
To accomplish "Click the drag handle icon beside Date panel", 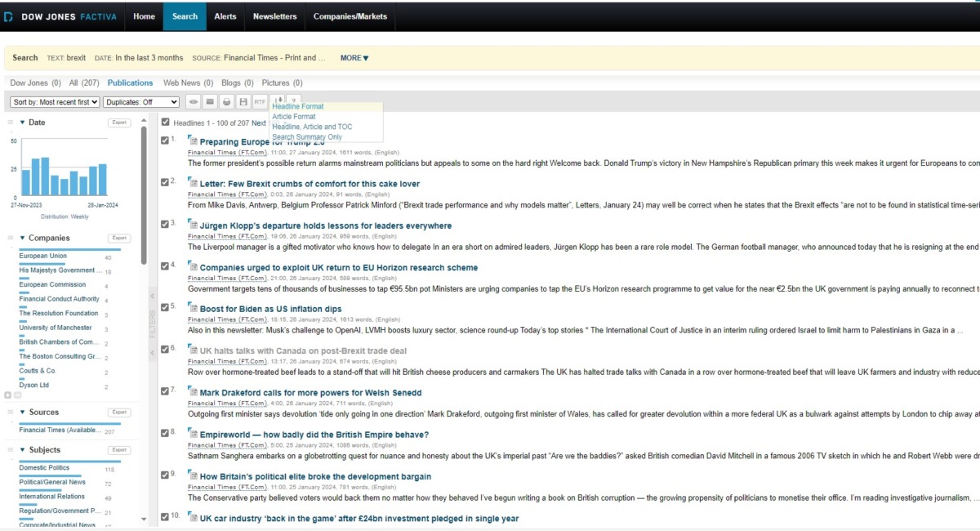I will (10, 123).
